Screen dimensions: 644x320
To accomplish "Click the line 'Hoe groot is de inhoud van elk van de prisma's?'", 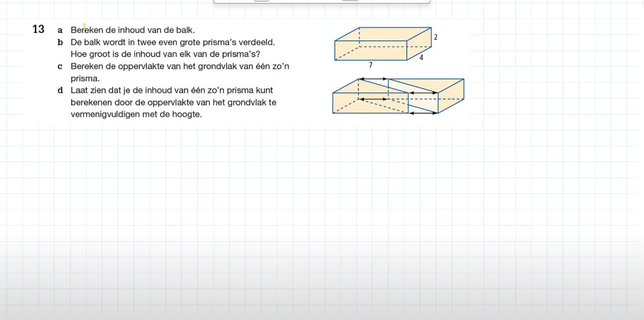I will tap(166, 55).
